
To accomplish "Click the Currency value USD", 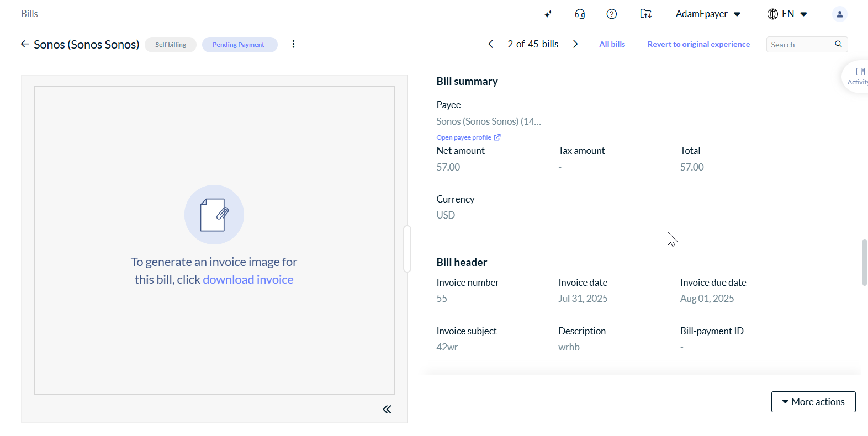I will (446, 215).
